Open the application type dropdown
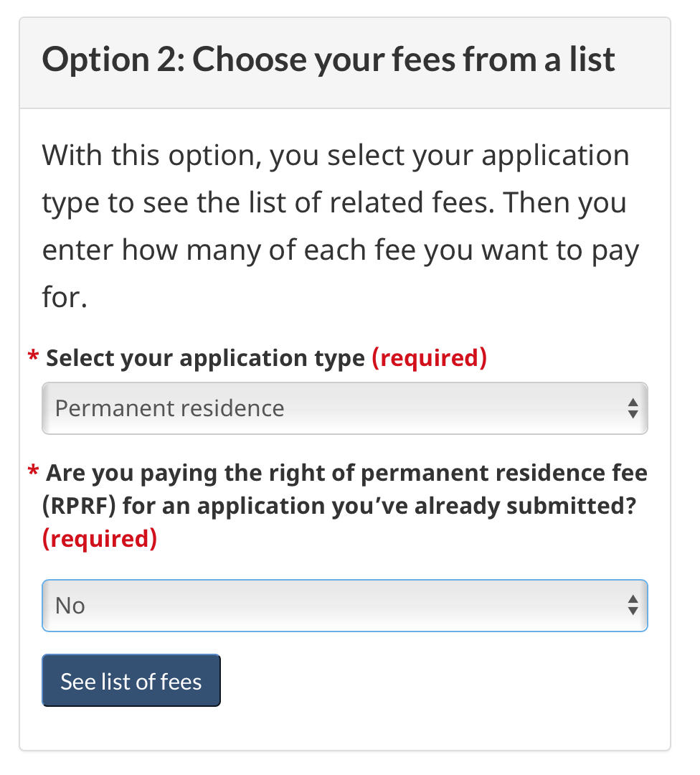 [344, 408]
